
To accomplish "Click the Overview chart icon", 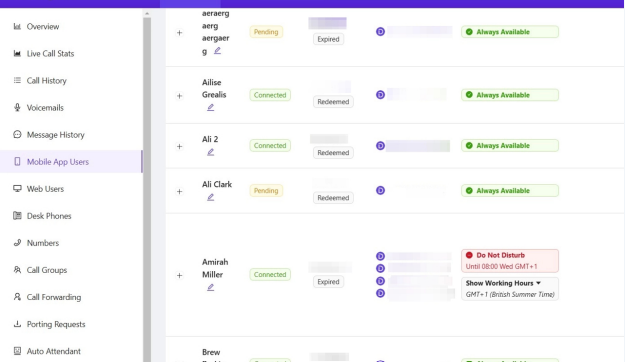I will pos(17,26).
